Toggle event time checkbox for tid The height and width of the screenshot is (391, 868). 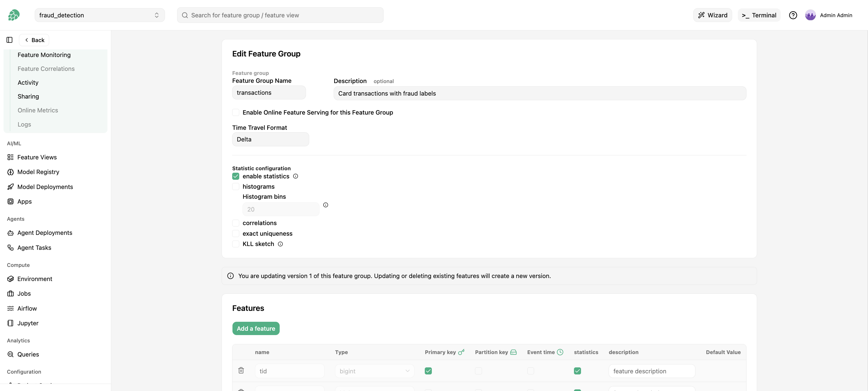(531, 371)
